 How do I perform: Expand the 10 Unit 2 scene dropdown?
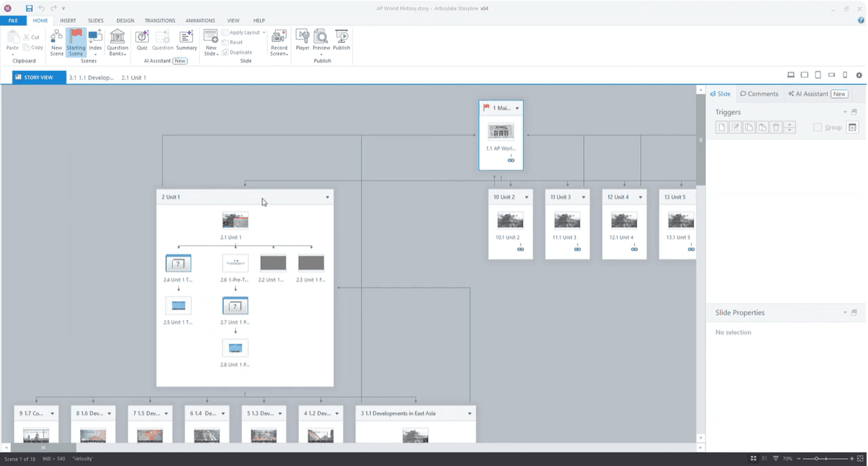(526, 197)
